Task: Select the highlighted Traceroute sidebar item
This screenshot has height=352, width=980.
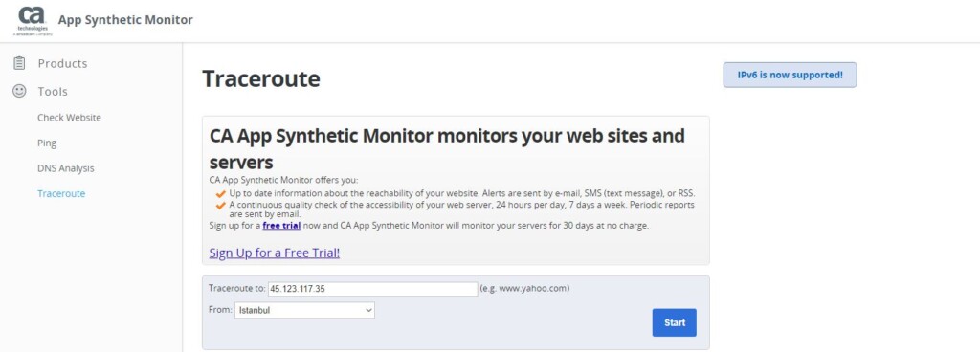Action: click(61, 193)
